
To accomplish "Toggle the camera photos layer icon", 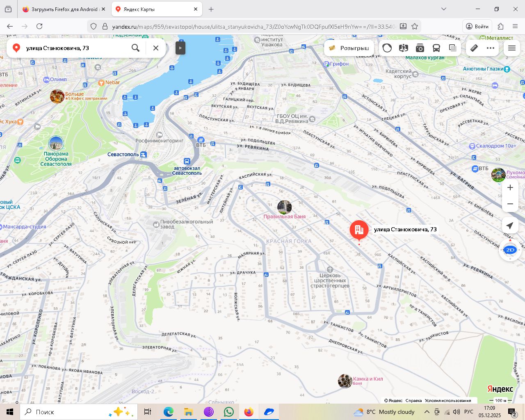I will pyautogui.click(x=420, y=48).
